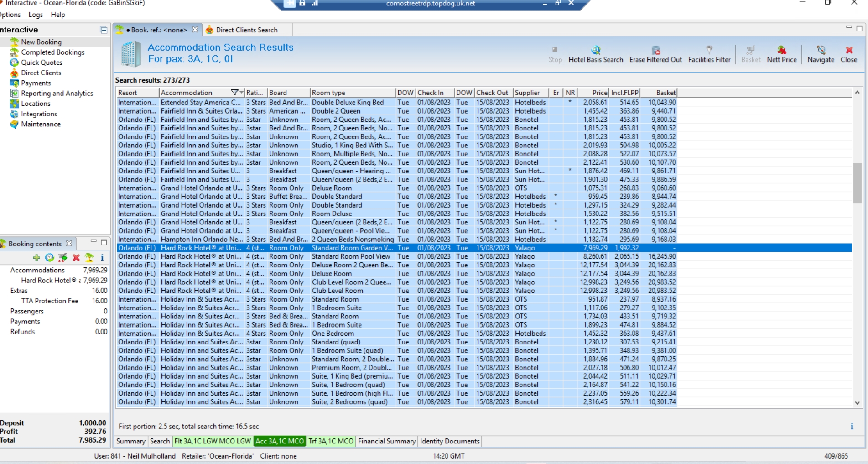
Task: Minimize the search results editor pane
Action: tap(849, 27)
